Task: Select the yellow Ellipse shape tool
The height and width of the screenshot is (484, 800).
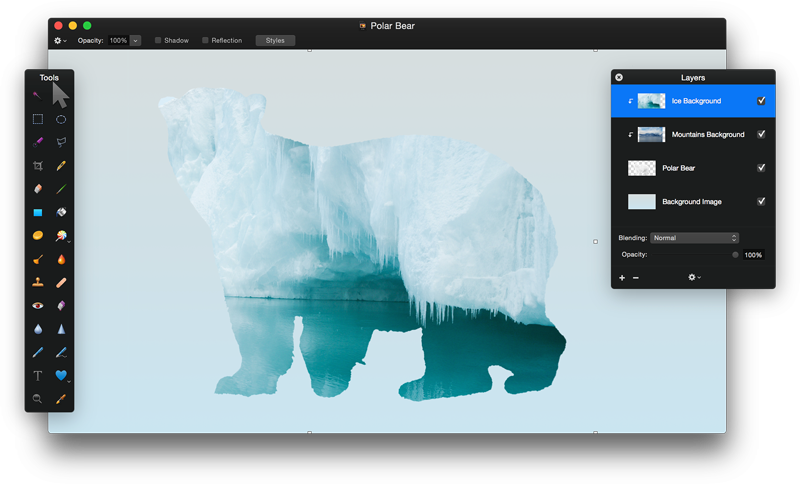Action: coord(38,235)
